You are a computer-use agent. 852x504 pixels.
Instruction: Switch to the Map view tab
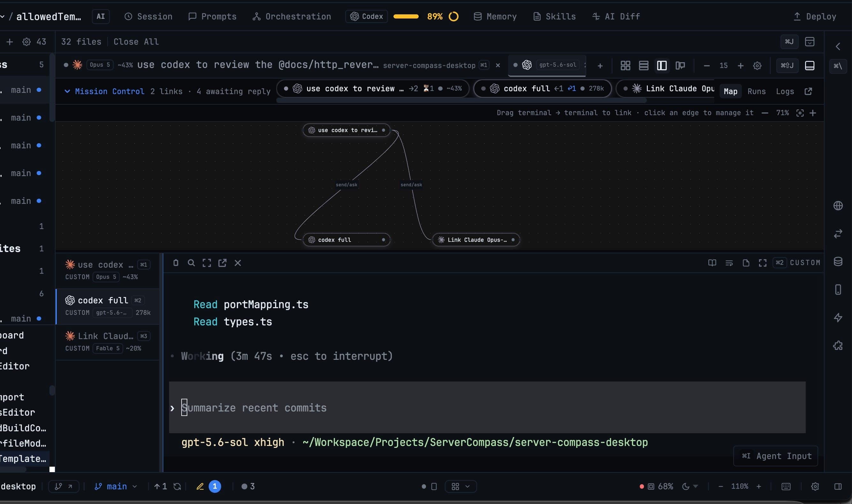730,91
